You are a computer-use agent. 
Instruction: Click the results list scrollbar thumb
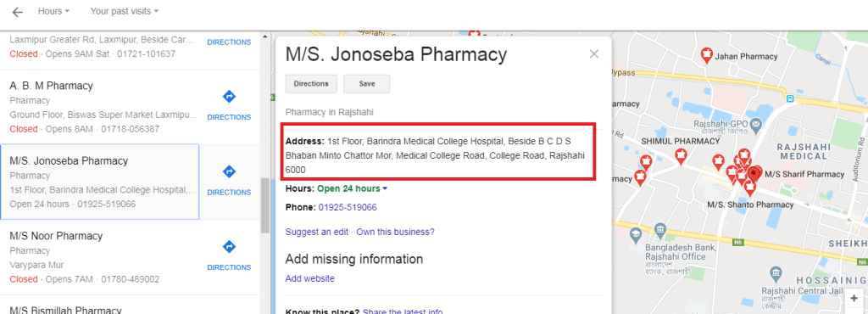tap(265, 205)
